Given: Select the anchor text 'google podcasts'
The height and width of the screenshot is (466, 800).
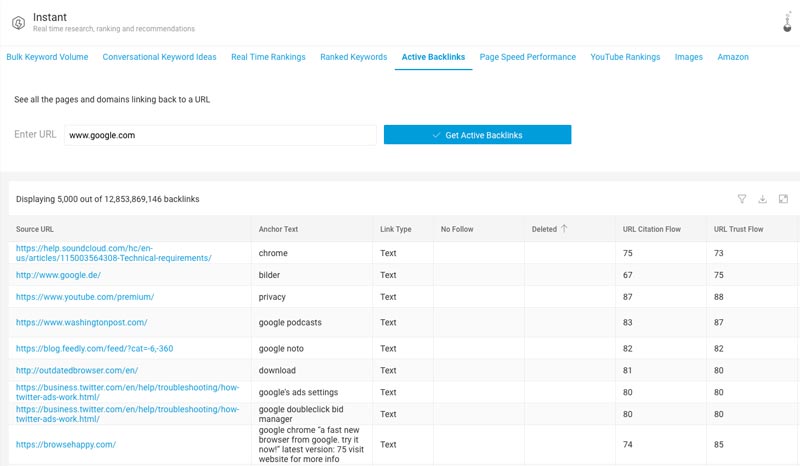Looking at the screenshot, I should tap(290, 323).
